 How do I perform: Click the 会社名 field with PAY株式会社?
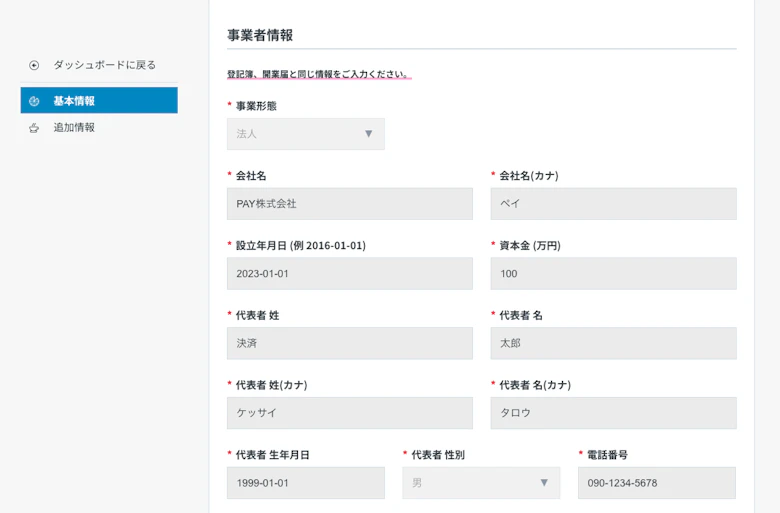click(349, 204)
